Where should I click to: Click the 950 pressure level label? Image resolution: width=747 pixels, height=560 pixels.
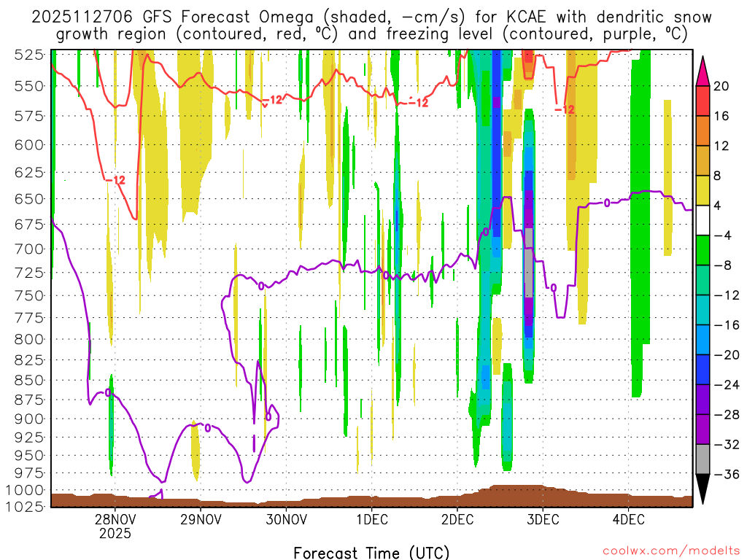29,456
